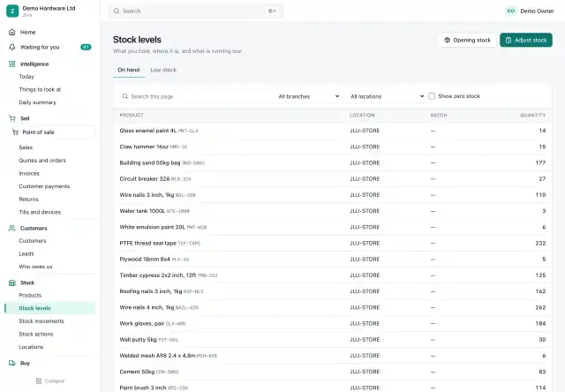The image size is (565, 392).
Task: Open Returns in sidebar
Action: coord(28,200)
